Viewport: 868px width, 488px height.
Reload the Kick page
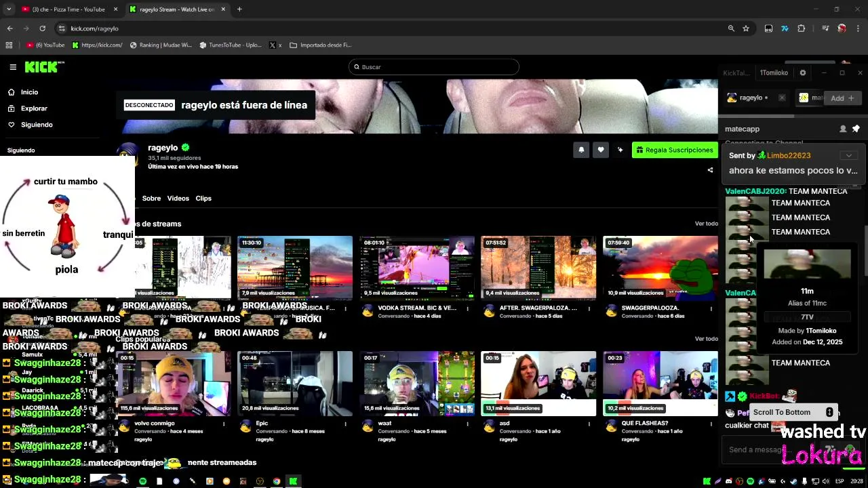[42, 28]
